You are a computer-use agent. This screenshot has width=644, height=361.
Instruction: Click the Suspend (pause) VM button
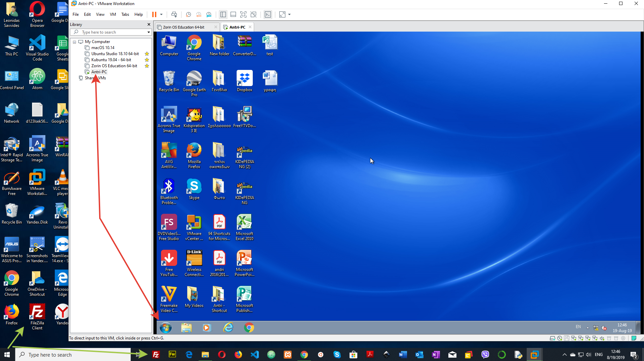[154, 14]
